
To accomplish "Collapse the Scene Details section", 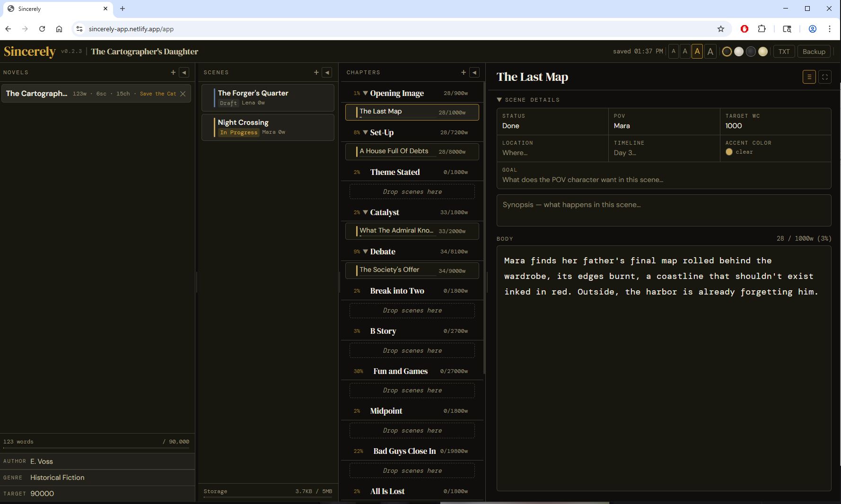I will pos(499,100).
